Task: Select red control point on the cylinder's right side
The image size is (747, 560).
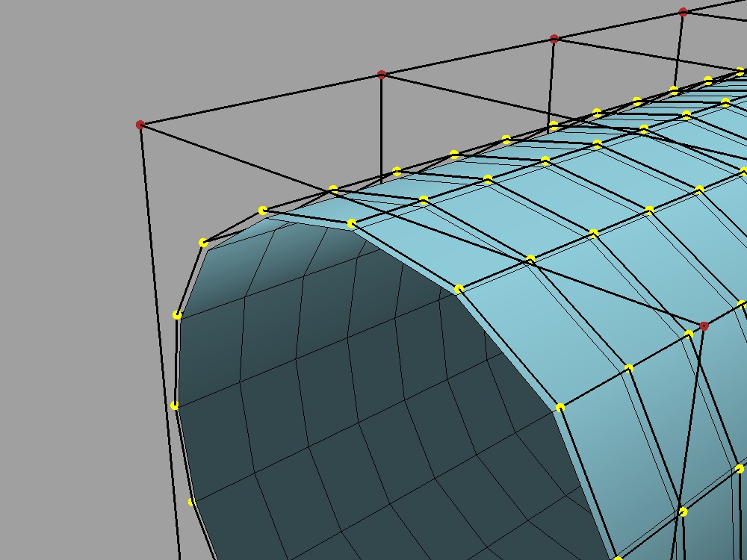Action: (704, 326)
